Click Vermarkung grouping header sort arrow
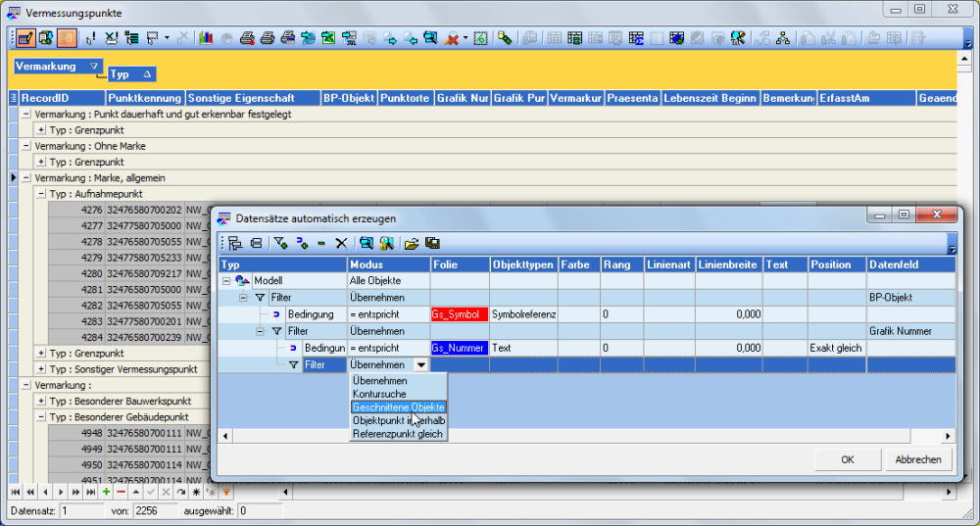This screenshot has height=526, width=980. tap(94, 66)
